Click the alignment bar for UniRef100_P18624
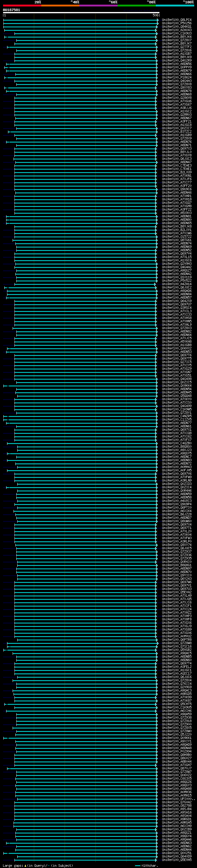This screenshot has height=868, width=197. 80,78
